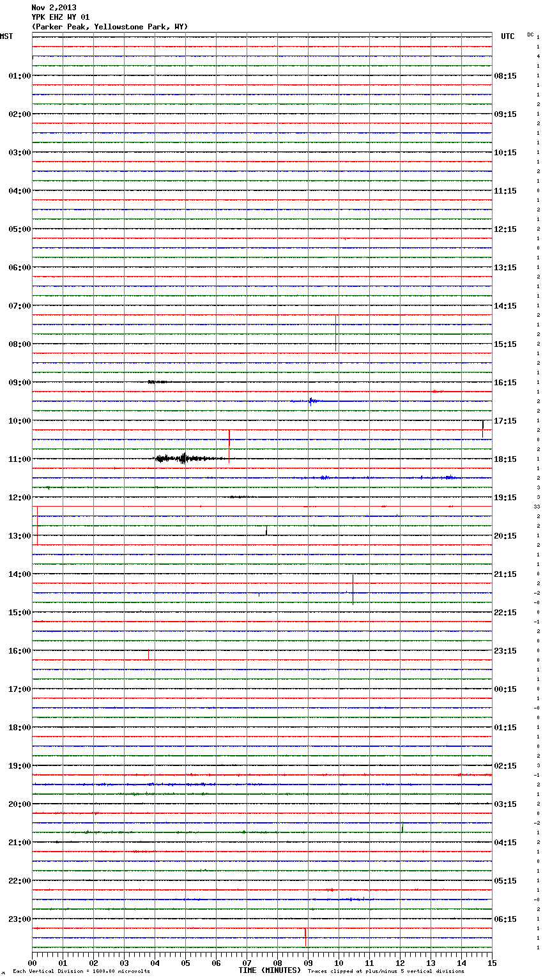Click the DC column header
The image size is (543, 980).
tap(530, 34)
